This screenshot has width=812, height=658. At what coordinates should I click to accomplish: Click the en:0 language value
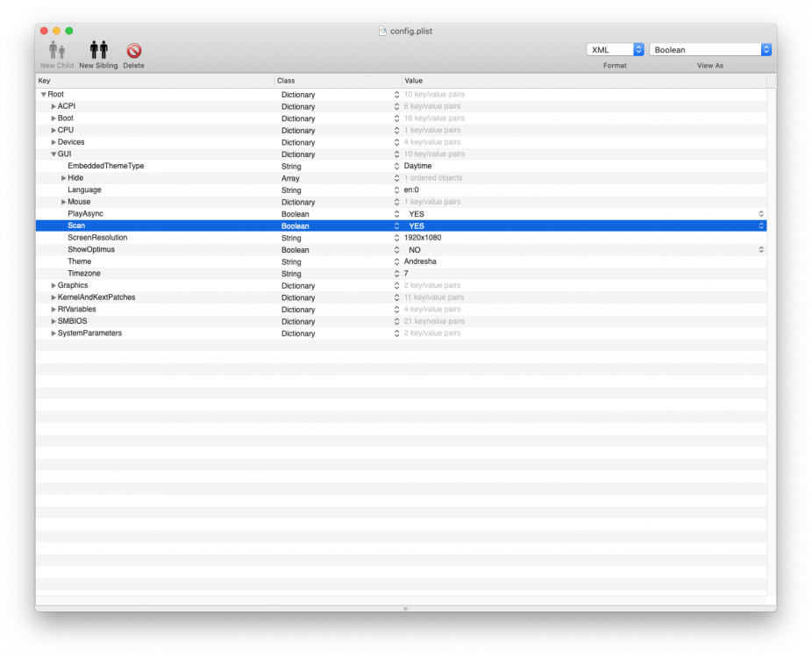pos(411,190)
